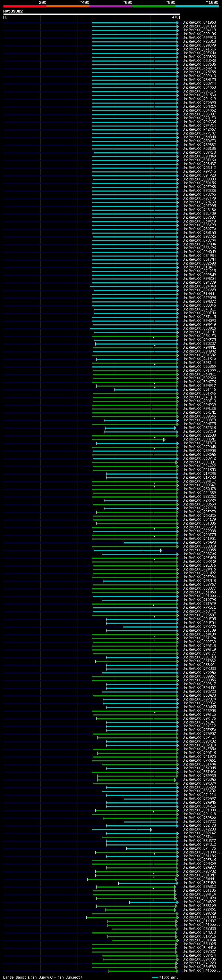Image resolution: width=222 pixels, height=980 pixels.
Task: Select label UniRef100_B2D2G7
Action: (x=199, y=343)
